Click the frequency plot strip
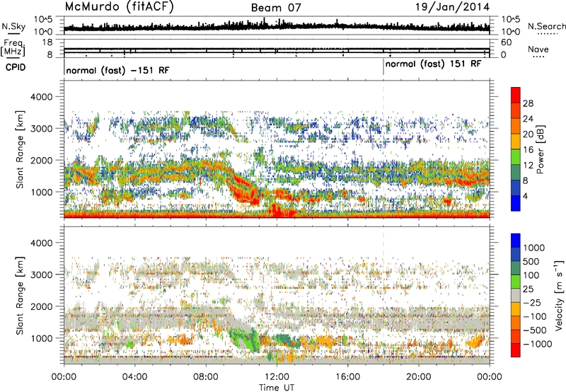 click(x=277, y=48)
